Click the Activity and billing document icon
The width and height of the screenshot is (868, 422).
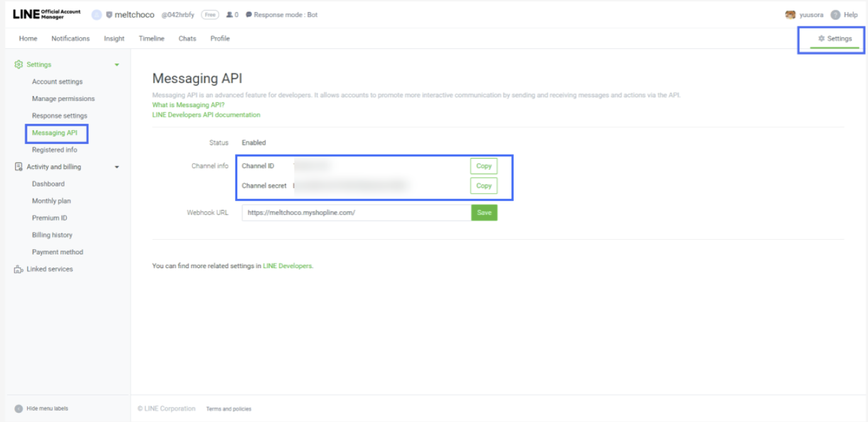click(18, 167)
